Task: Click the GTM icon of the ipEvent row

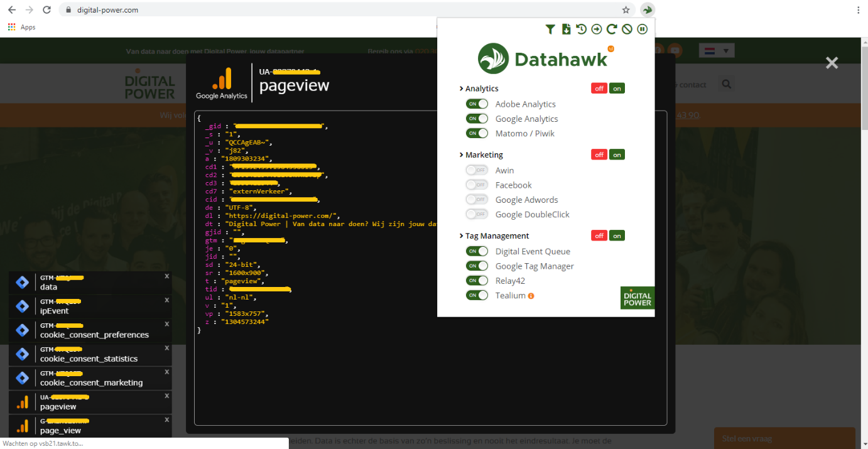Action: click(22, 306)
